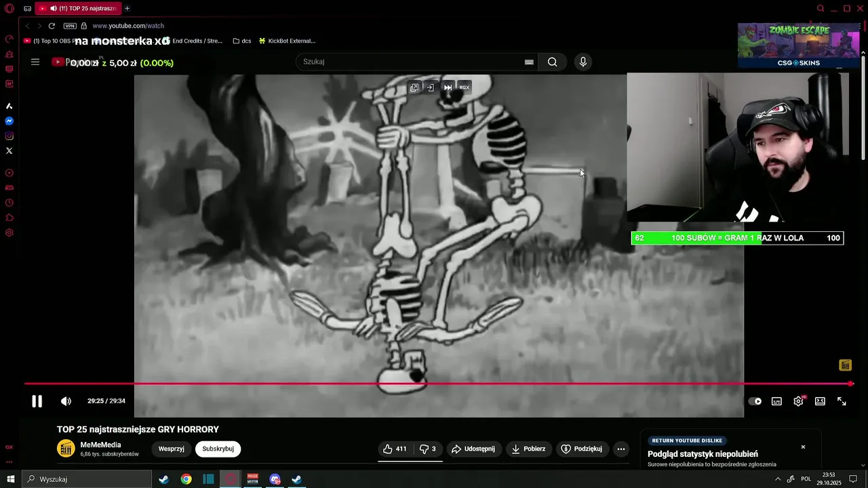The image size is (868, 488).
Task: Click the video title TOP 25 najstraszniejsze GRY HORRORY
Action: 138,430
